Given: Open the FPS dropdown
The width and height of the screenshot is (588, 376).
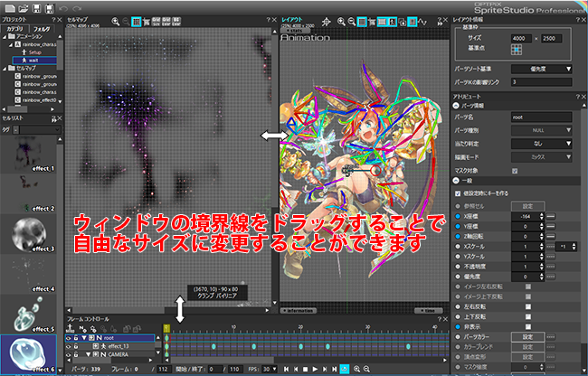Looking at the screenshot, I should pyautogui.click(x=270, y=369).
